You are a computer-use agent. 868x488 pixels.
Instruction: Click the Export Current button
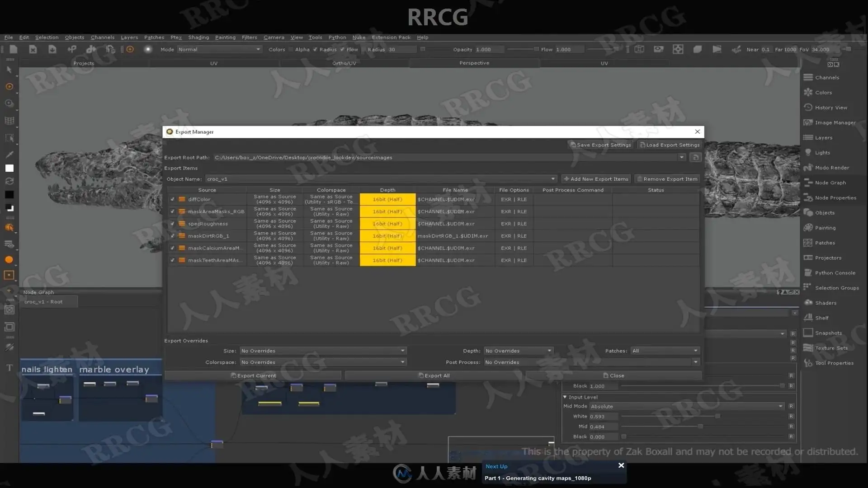253,375
